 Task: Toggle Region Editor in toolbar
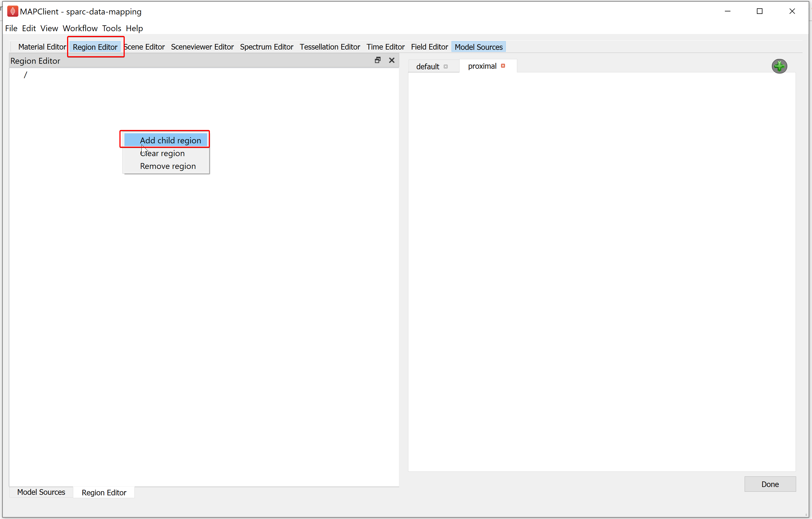click(95, 47)
